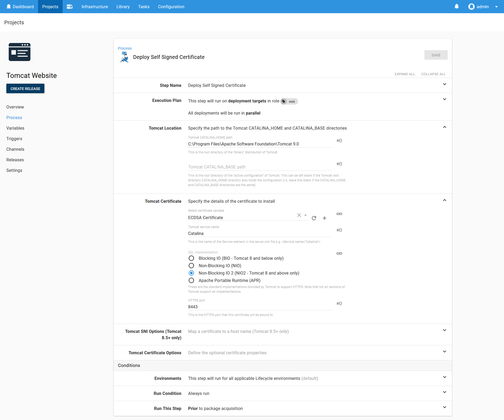The height and width of the screenshot is (420, 504).
Task: Clear the selected ECDSA Certificate
Action: point(299,215)
